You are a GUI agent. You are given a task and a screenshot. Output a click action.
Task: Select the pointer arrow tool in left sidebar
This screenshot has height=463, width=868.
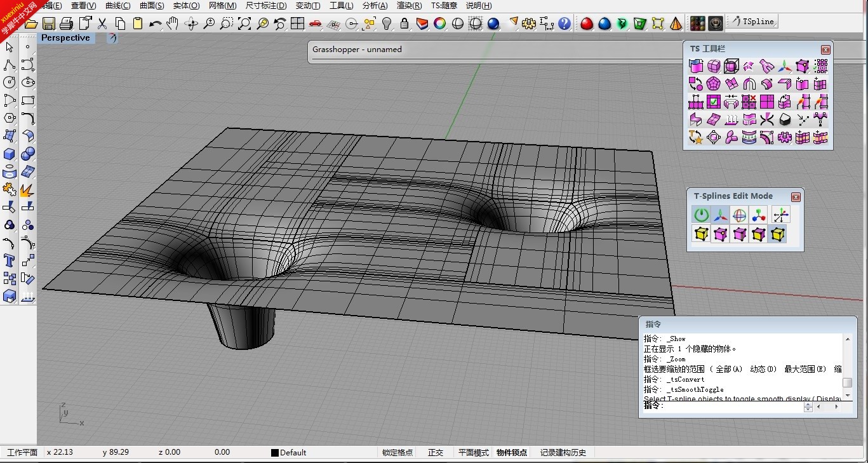[x=10, y=47]
